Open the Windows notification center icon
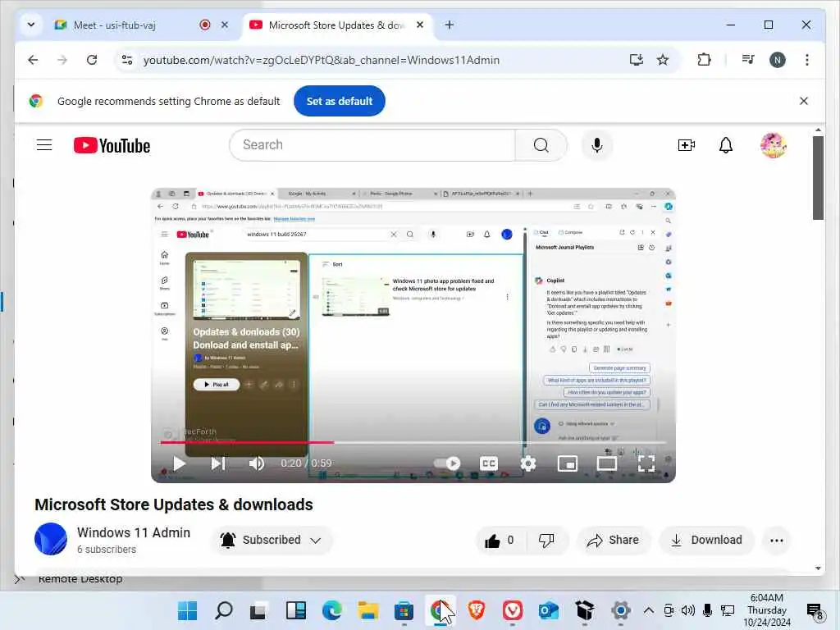The image size is (840, 630). point(815,610)
